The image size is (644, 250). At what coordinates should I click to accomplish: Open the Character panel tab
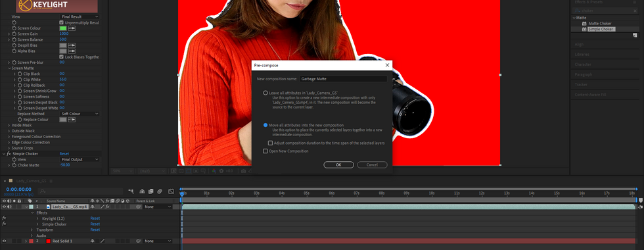(583, 64)
